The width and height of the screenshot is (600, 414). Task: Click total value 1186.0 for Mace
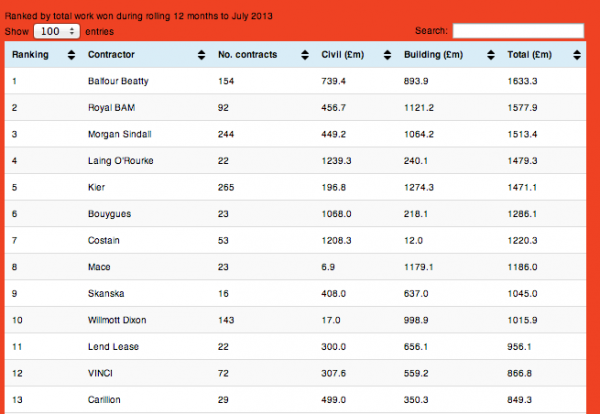pos(522,267)
